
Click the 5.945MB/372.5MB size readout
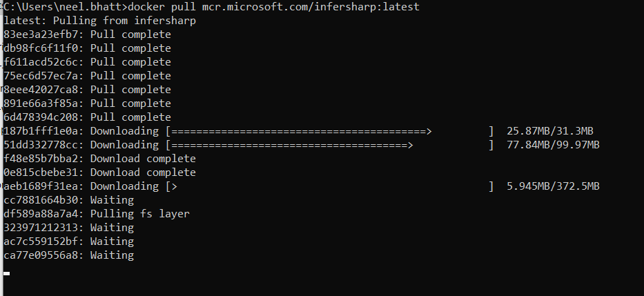tap(553, 186)
